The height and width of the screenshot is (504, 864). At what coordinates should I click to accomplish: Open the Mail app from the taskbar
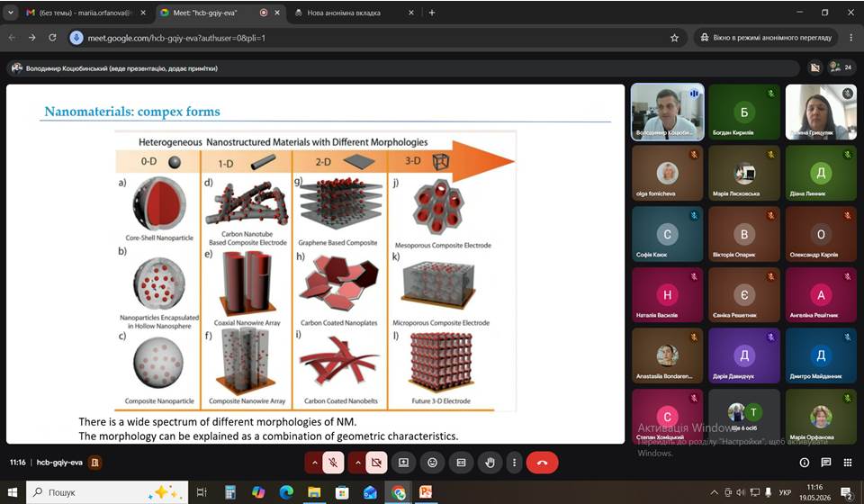click(370, 492)
